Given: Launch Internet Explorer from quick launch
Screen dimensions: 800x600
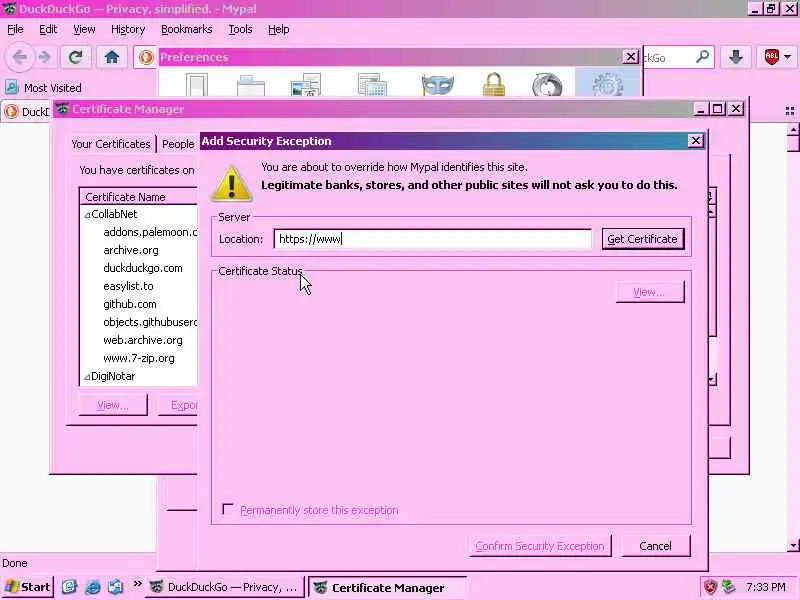Looking at the screenshot, I should coord(92,587).
